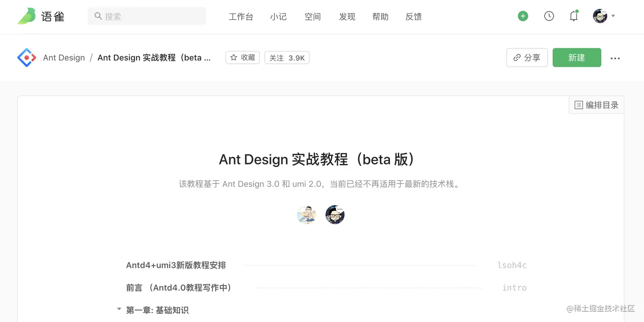Click the first author avatar
The width and height of the screenshot is (644, 322).
tap(307, 215)
